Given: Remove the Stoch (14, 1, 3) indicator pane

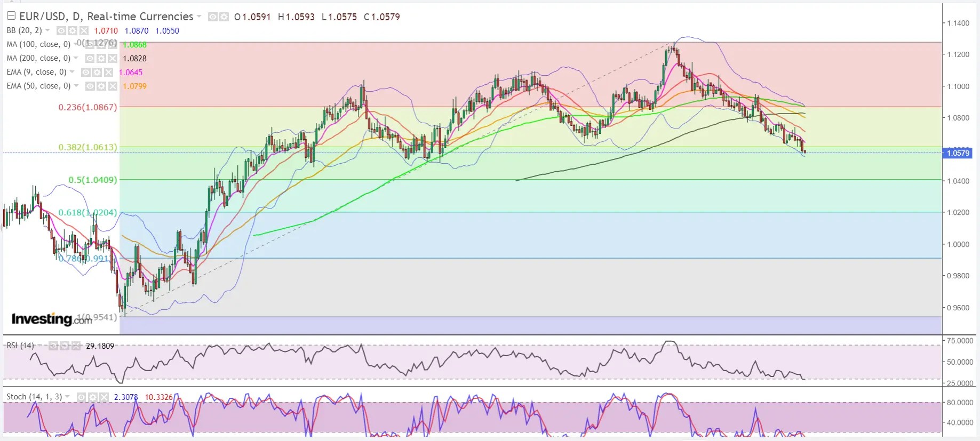Looking at the screenshot, I should point(104,397).
